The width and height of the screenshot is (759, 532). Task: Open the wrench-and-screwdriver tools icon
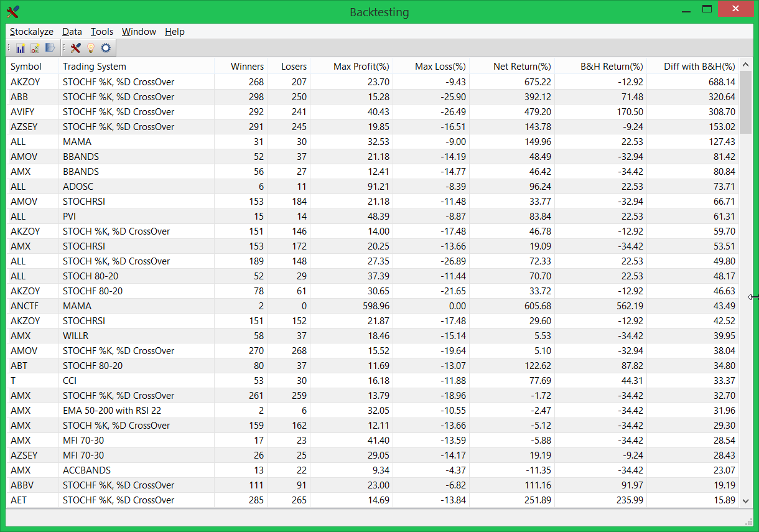coord(75,48)
